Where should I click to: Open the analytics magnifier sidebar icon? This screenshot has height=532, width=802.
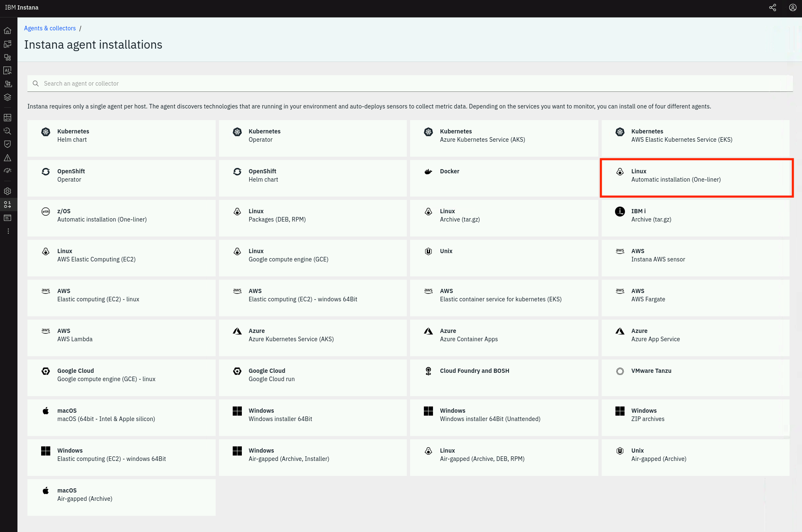point(7,131)
